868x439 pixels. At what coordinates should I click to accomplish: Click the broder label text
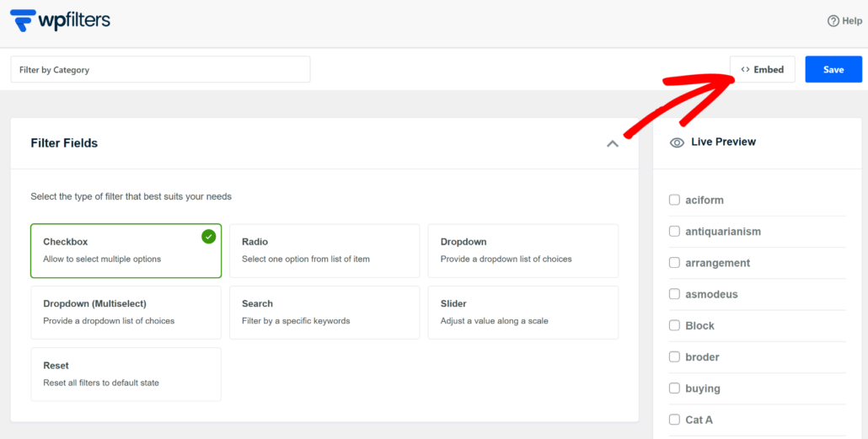pyautogui.click(x=702, y=357)
